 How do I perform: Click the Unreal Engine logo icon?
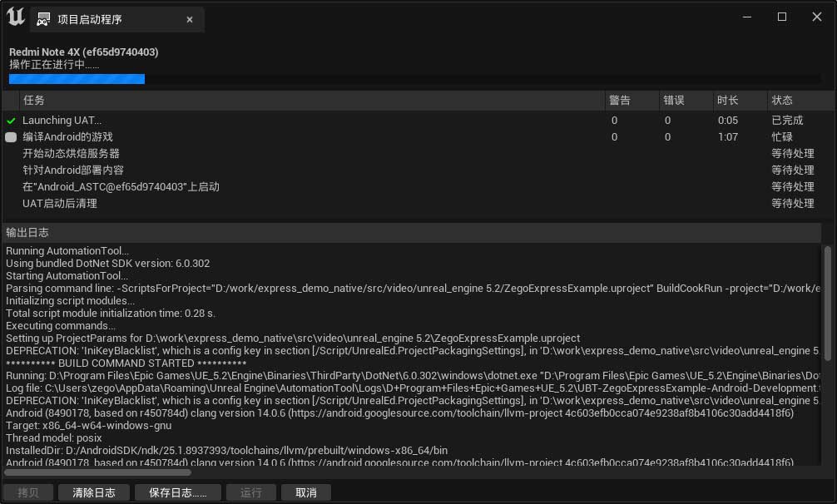(15, 17)
